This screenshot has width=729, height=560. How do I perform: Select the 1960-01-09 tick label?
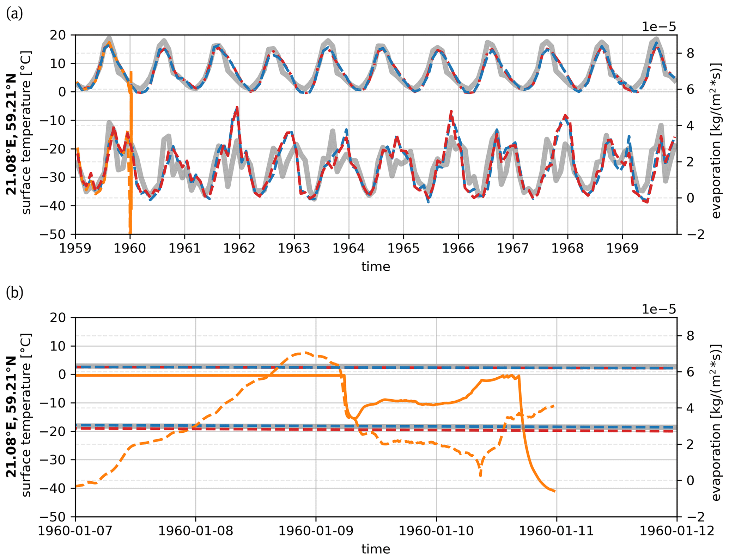point(316,531)
